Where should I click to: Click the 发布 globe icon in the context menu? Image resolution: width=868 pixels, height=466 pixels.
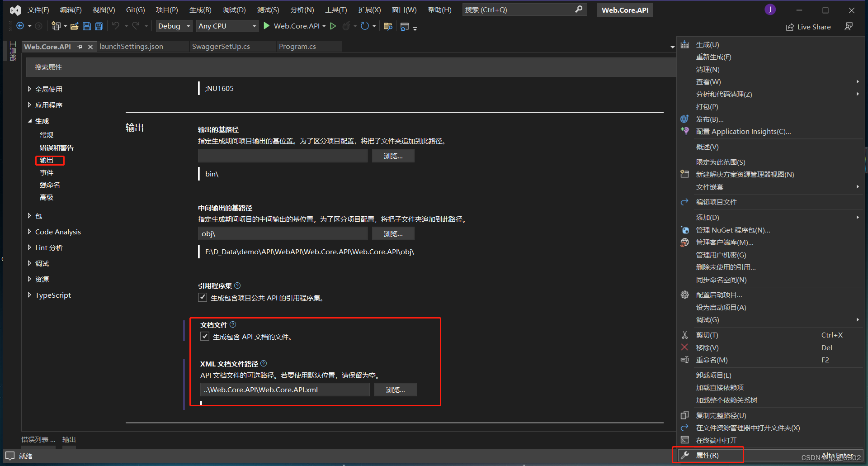(684, 119)
